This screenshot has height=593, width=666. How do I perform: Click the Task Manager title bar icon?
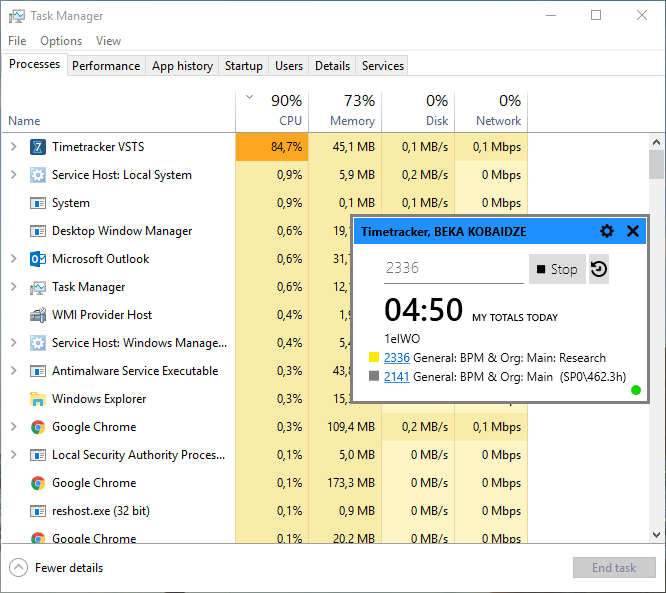(17, 16)
